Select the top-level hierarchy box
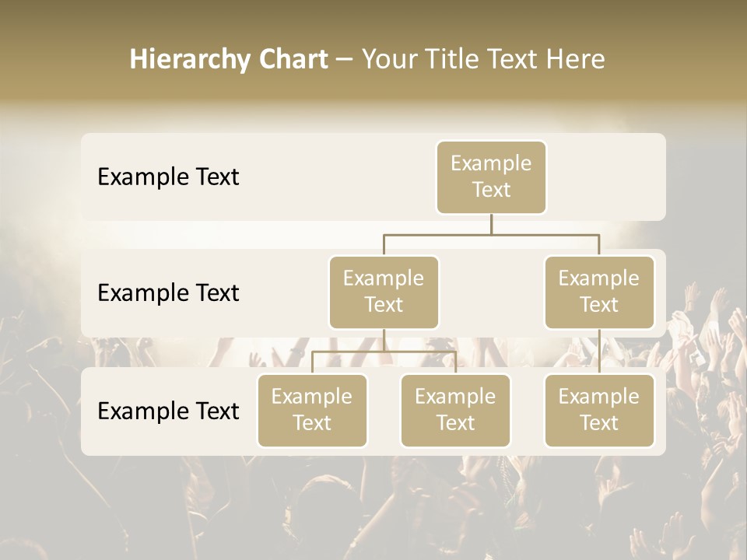Screen dimensions: 747x560 (491, 177)
